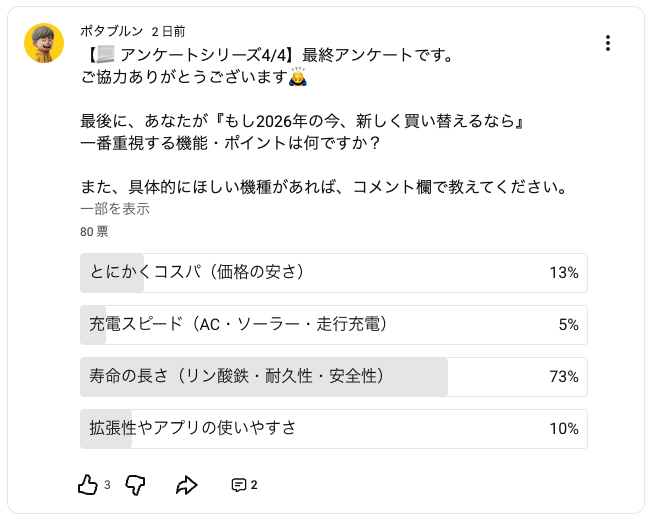Click the 5% result percentage
Screen dimensions: 652x519
click(568, 325)
